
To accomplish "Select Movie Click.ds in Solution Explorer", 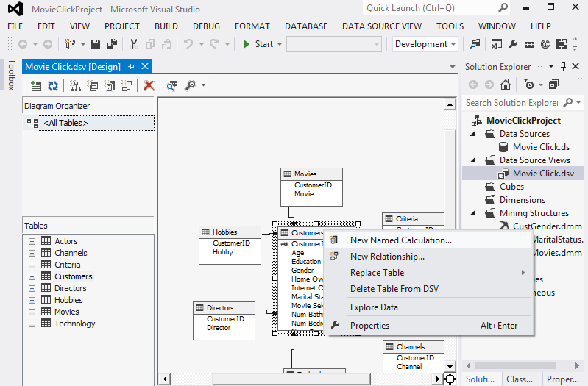I will (x=541, y=147).
